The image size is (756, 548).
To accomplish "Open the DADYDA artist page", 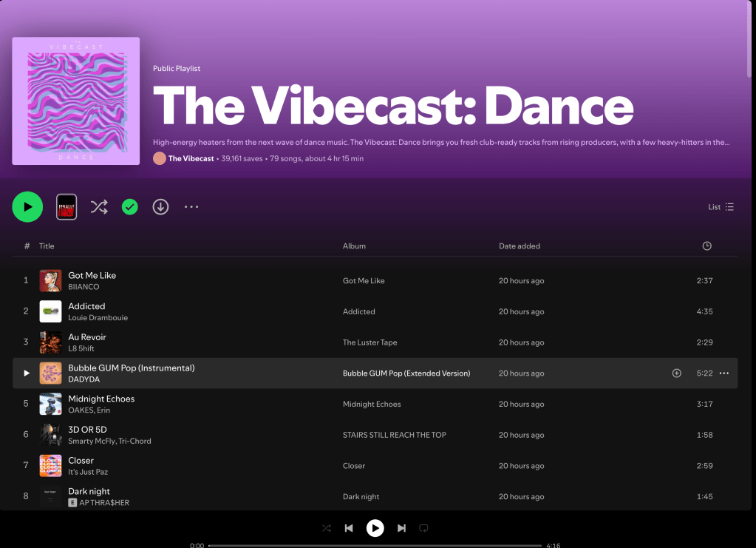I will [84, 379].
